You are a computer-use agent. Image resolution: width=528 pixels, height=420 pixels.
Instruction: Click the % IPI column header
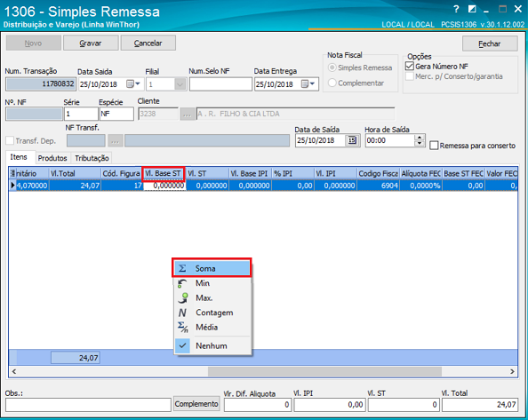click(x=293, y=173)
